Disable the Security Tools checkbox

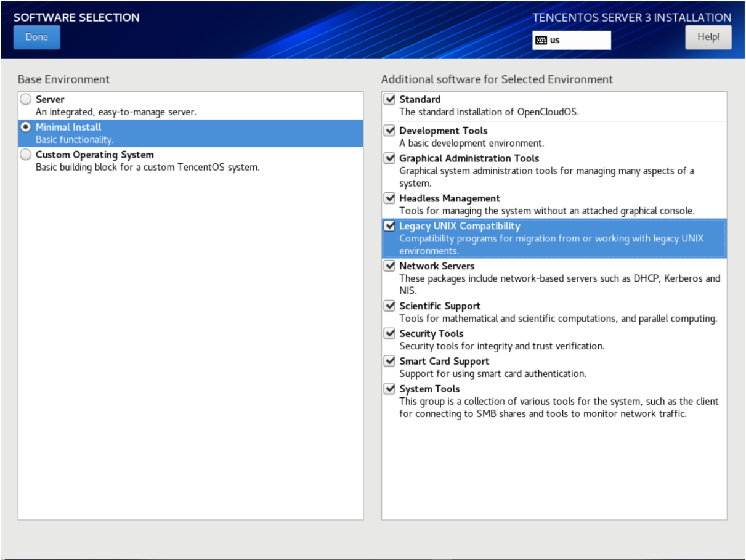coord(389,334)
